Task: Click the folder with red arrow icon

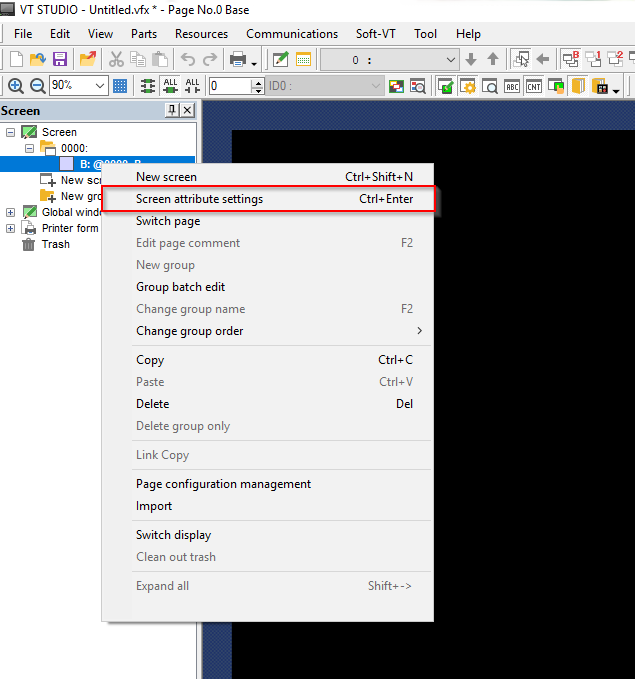Action: [x=87, y=59]
